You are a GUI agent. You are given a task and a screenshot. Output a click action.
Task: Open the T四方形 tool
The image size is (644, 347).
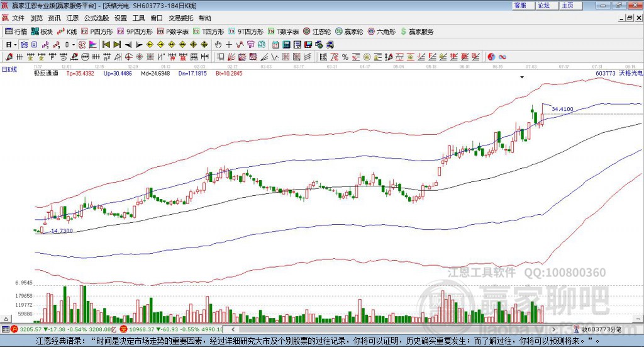point(209,31)
